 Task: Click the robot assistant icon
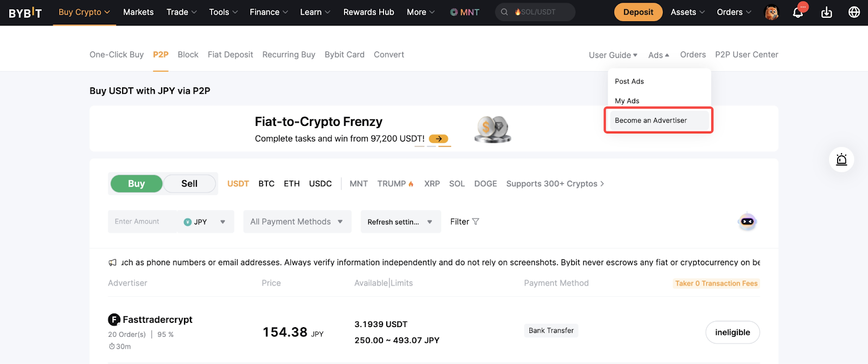[747, 221]
